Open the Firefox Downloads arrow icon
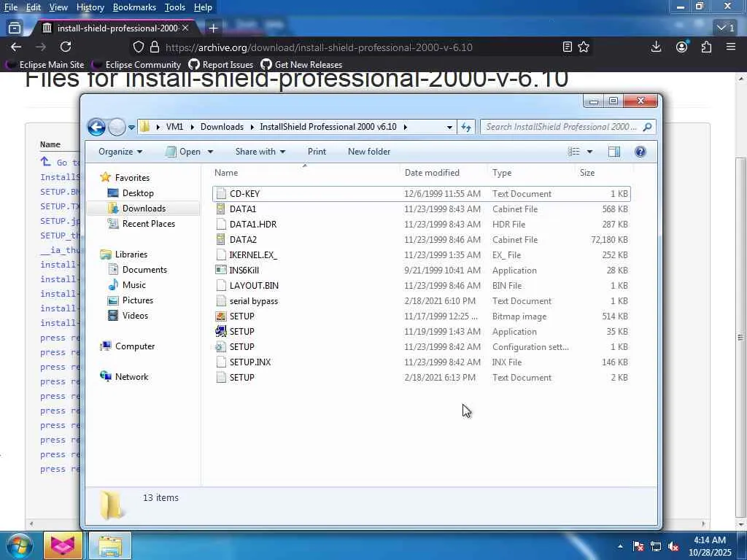This screenshot has height=560, width=747. pos(656,47)
